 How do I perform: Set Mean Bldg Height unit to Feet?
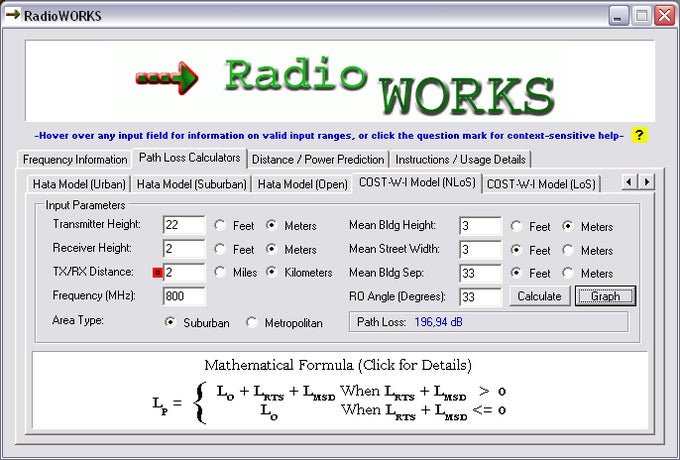click(530, 226)
